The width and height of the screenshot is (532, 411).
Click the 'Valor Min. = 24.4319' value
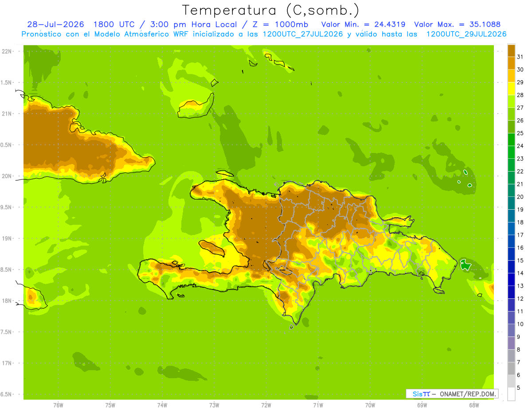[x=364, y=24]
